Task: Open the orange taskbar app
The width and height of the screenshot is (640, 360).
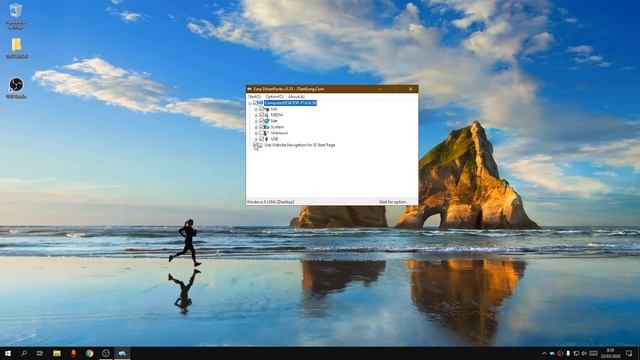Action: 73,353
